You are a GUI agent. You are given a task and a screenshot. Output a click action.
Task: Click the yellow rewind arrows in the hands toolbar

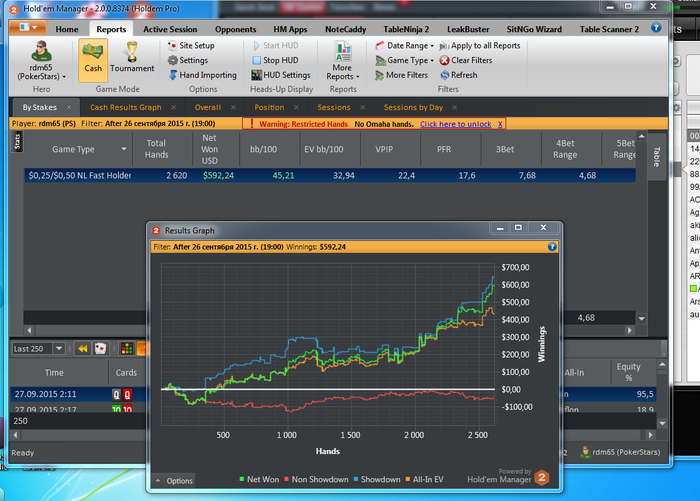(x=83, y=349)
